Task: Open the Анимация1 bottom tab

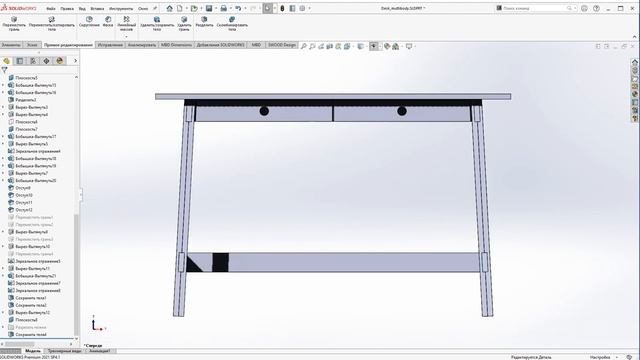Action: pos(100,351)
